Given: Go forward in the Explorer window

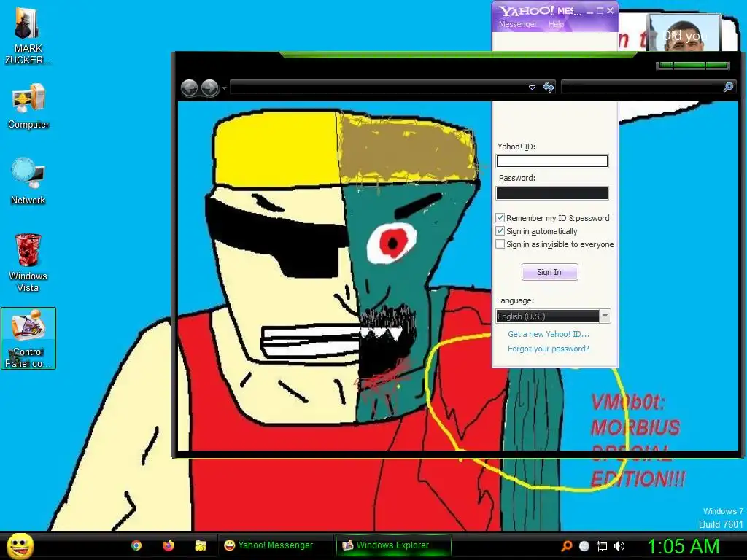Looking at the screenshot, I should click(x=209, y=87).
